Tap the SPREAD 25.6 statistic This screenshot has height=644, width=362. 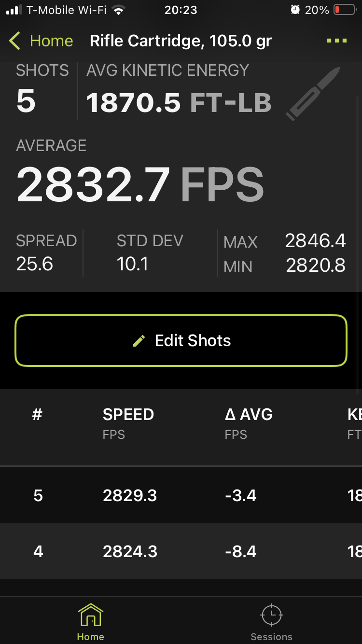[x=46, y=252]
